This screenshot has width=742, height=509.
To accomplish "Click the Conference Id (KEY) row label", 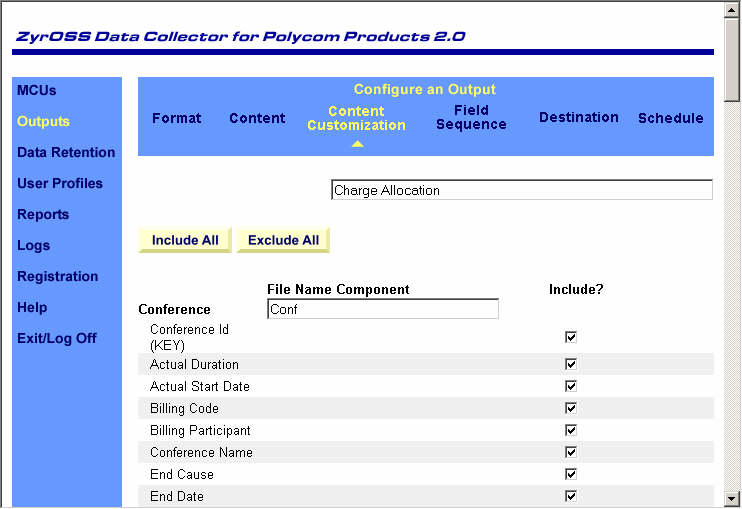I will coord(189,337).
